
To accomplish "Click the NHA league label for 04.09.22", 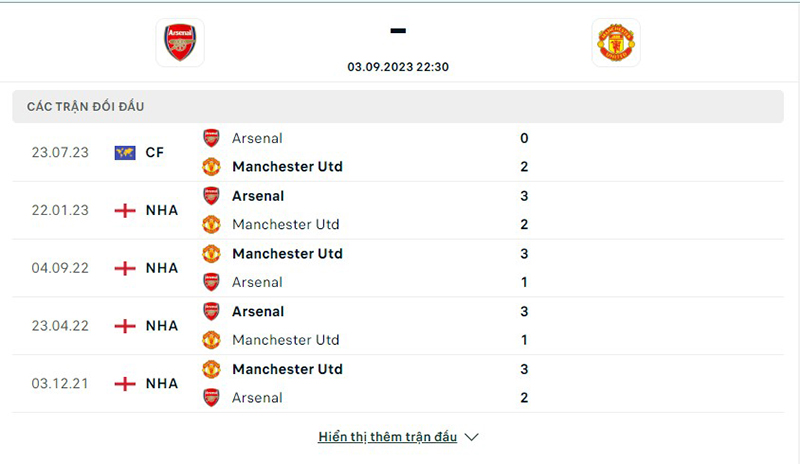I will pos(161,268).
